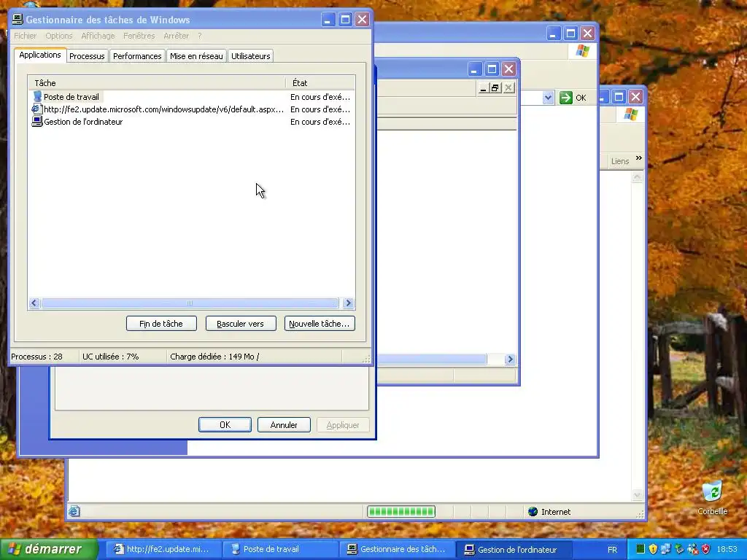
Task: Click the Task Manager title bar icon
Action: coord(18,20)
